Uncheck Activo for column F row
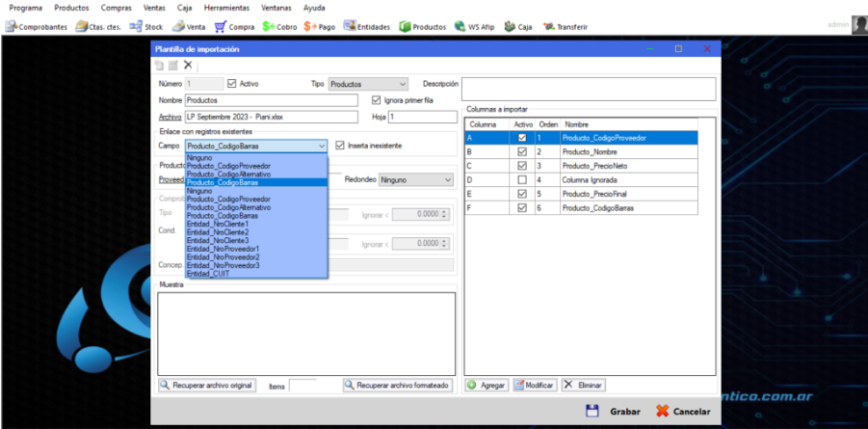This screenshot has width=868, height=429. pyautogui.click(x=522, y=208)
